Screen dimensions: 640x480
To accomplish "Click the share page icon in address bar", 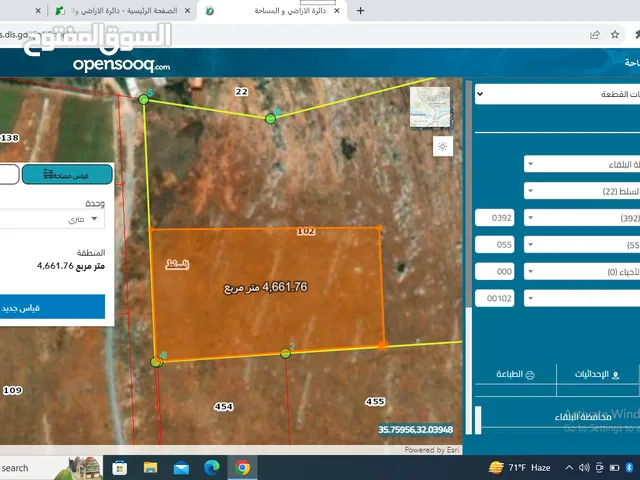I will coord(595,35).
